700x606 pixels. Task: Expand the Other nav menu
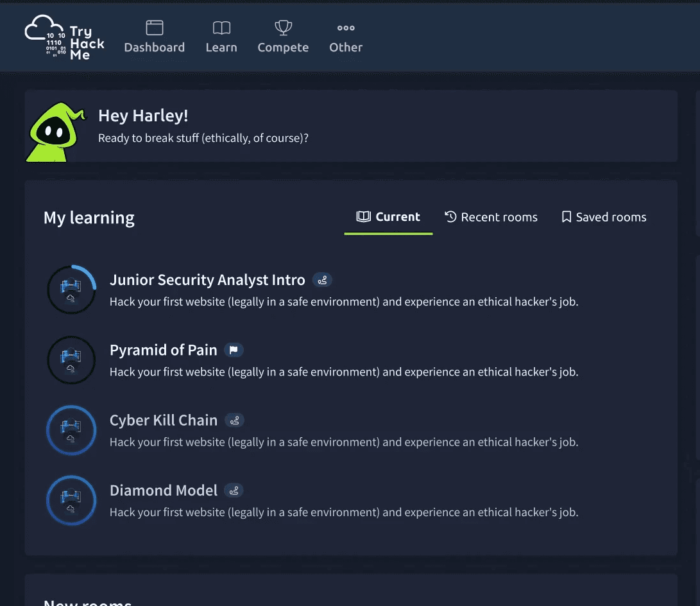pyautogui.click(x=346, y=37)
